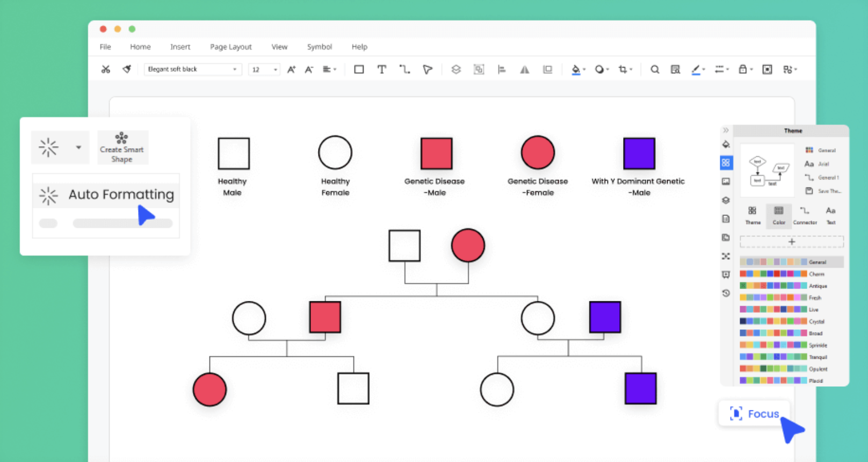This screenshot has width=868, height=462.
Task: Select the Text tool
Action: (382, 69)
